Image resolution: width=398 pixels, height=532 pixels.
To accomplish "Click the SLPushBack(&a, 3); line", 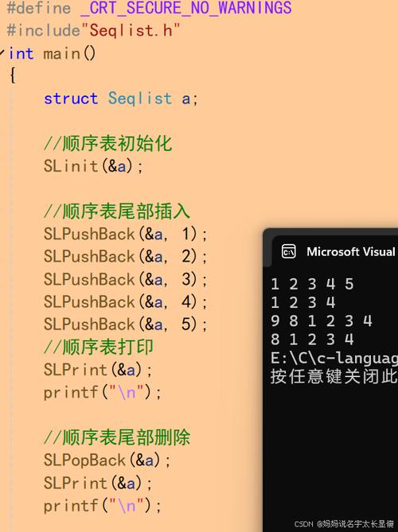I will (x=125, y=279).
